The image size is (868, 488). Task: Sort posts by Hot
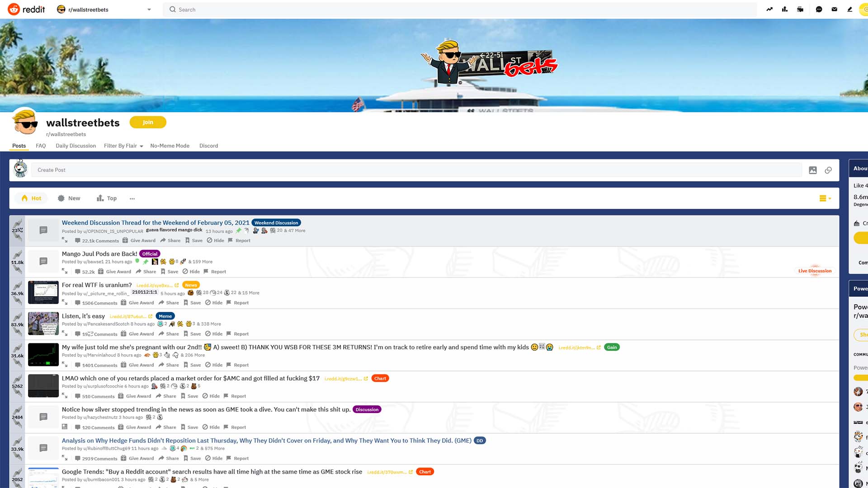click(31, 198)
